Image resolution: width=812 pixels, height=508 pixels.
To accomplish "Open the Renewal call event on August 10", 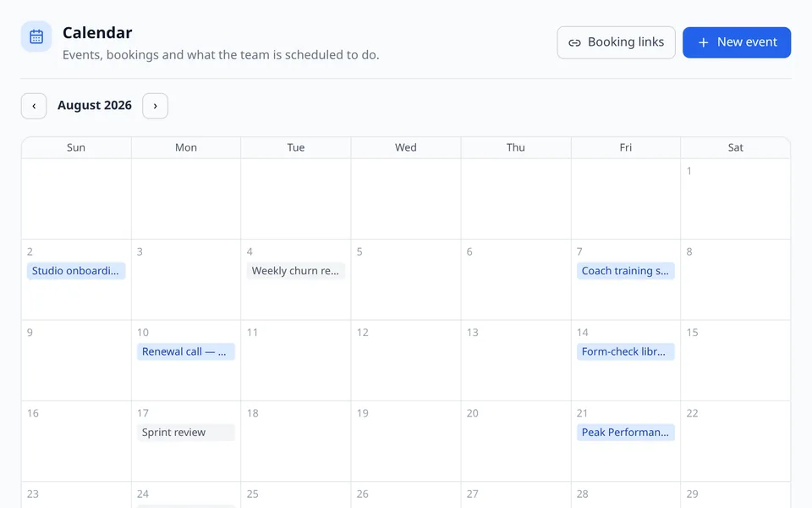I will (186, 351).
